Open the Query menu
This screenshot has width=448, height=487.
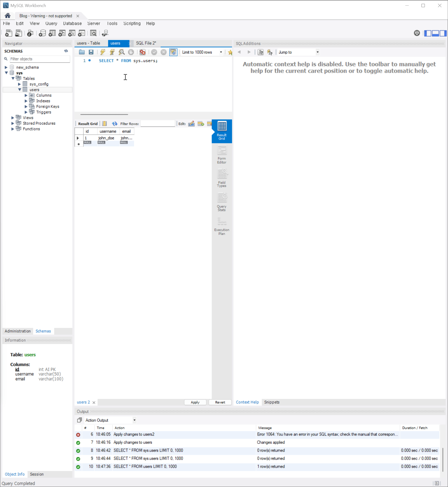click(x=51, y=24)
